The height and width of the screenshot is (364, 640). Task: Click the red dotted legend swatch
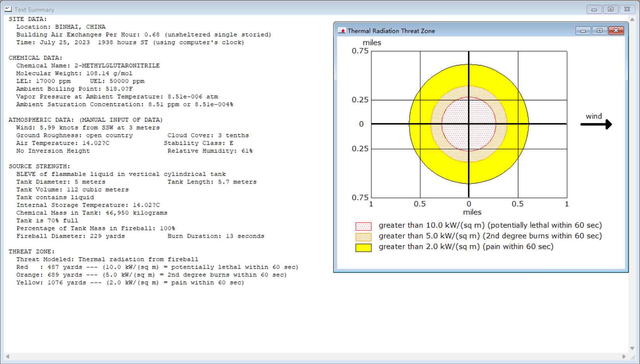364,226
